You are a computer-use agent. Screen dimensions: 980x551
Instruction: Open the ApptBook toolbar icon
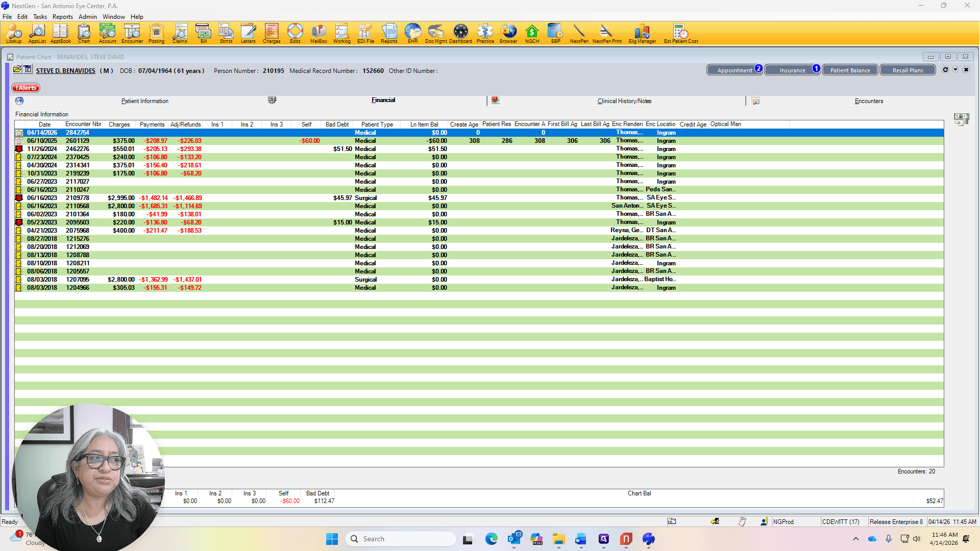(60, 33)
